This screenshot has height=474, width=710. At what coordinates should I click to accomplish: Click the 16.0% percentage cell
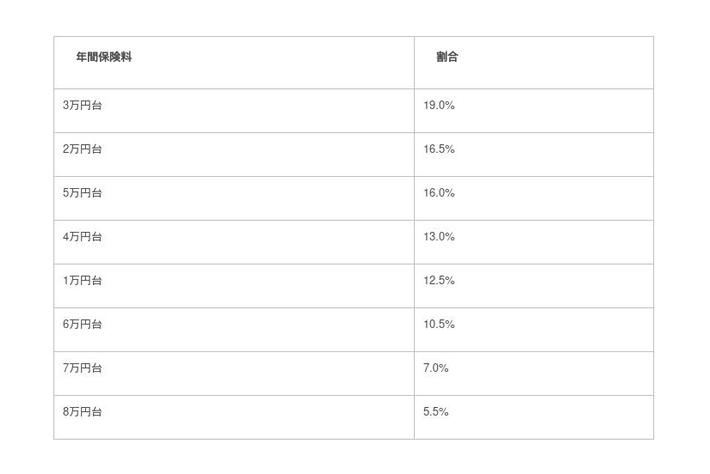pos(439,193)
